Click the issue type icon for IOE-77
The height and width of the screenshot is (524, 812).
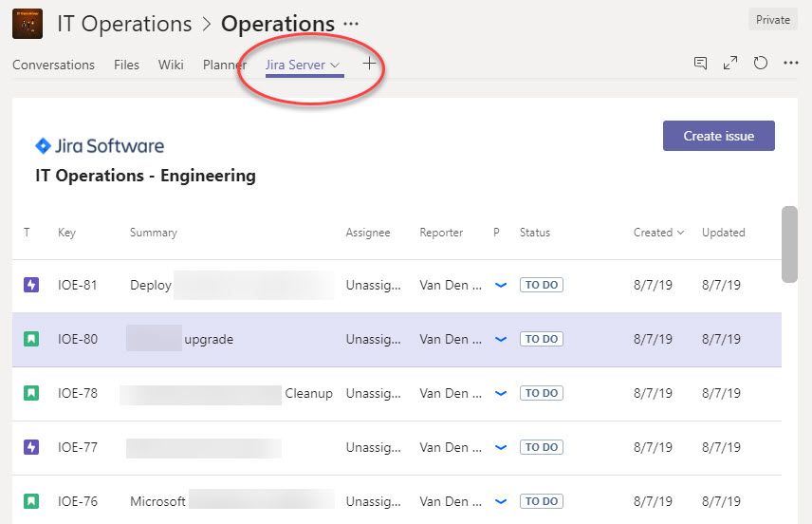coord(31,447)
